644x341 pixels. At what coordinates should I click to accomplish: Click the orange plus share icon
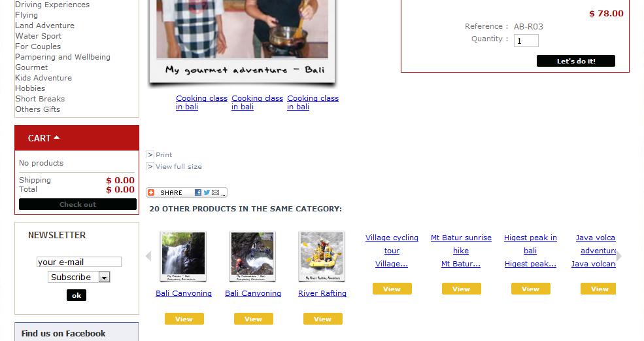point(151,192)
